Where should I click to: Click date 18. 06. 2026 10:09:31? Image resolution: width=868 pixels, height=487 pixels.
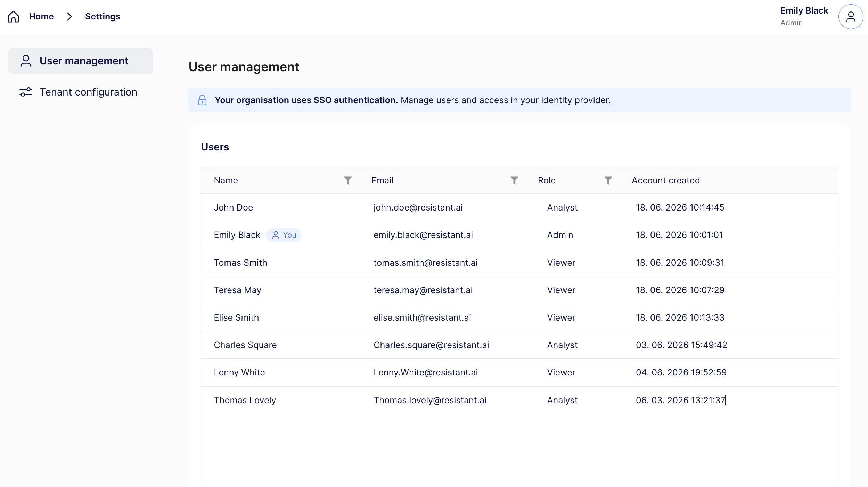tap(680, 263)
